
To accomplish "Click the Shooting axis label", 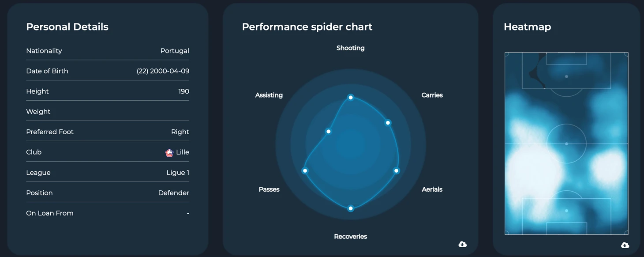I will click(x=351, y=48).
